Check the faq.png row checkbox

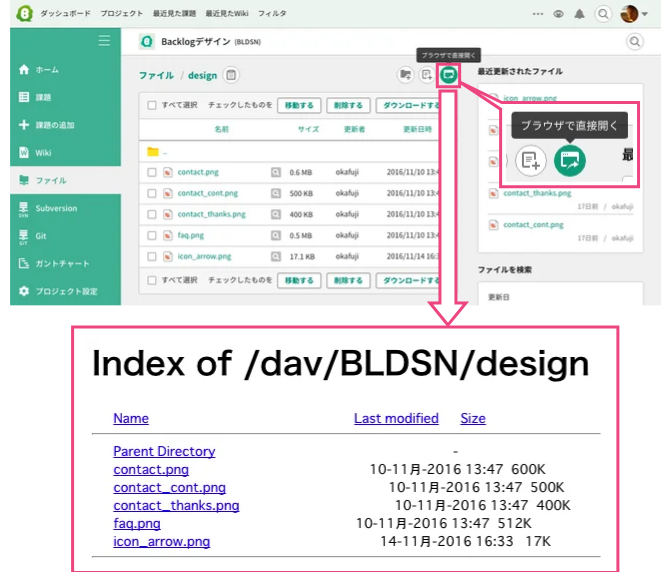152,235
